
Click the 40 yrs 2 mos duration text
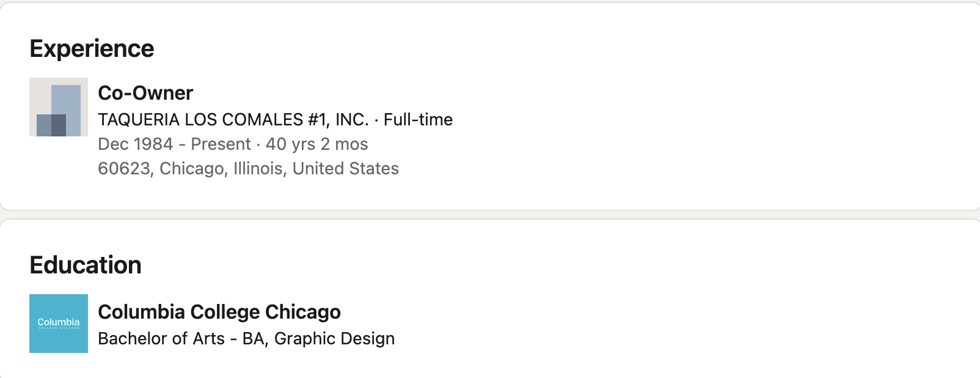(316, 144)
